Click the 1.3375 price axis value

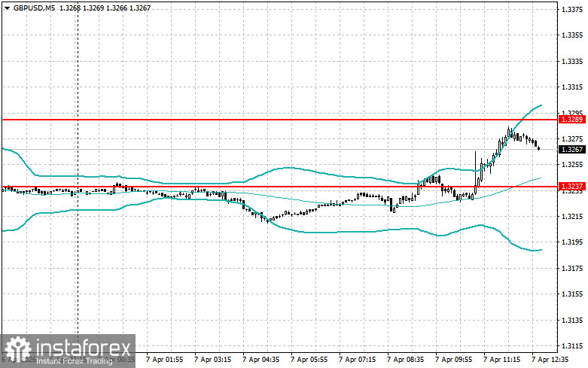click(572, 9)
